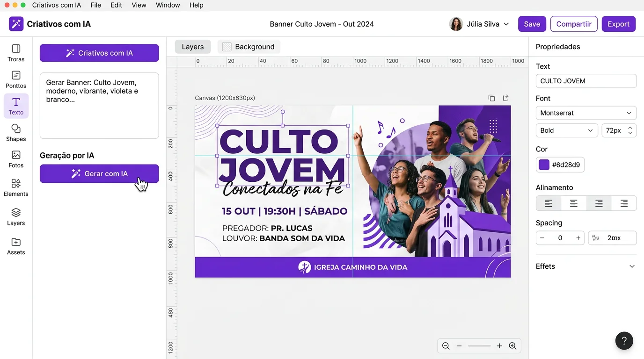Open the Shapes panel
The height and width of the screenshot is (359, 644).
(x=16, y=132)
